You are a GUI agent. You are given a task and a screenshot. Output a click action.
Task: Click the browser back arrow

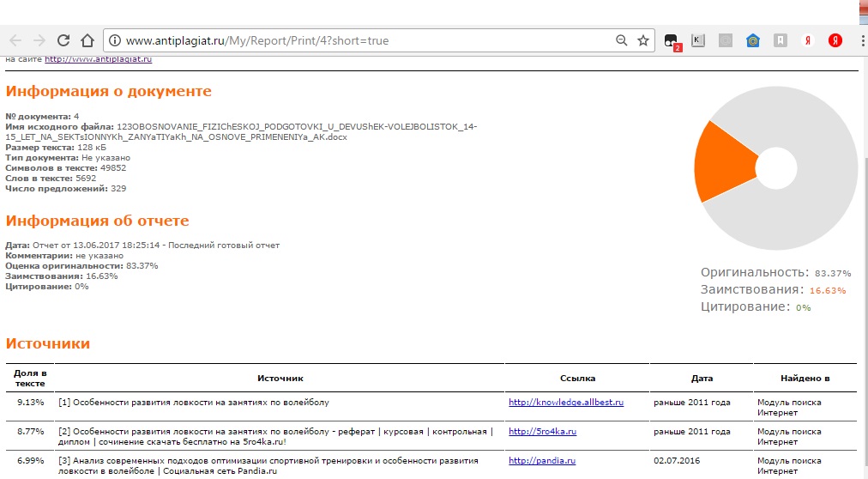click(x=15, y=40)
